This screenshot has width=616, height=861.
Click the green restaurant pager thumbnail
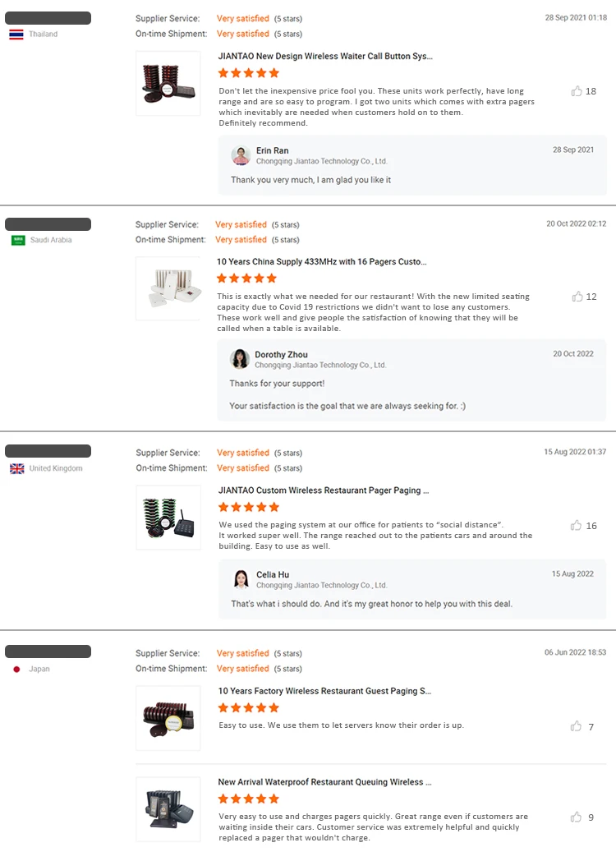pyautogui.click(x=168, y=517)
